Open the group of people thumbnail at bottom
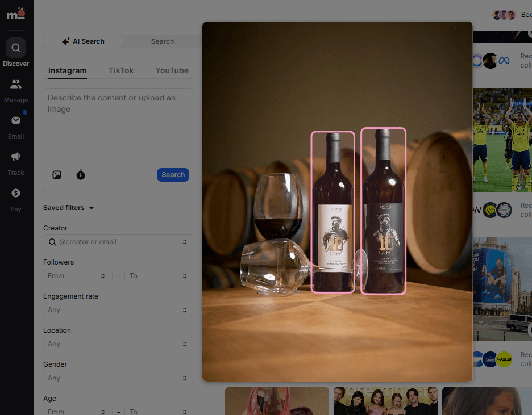The image size is (532, 415). (385, 401)
